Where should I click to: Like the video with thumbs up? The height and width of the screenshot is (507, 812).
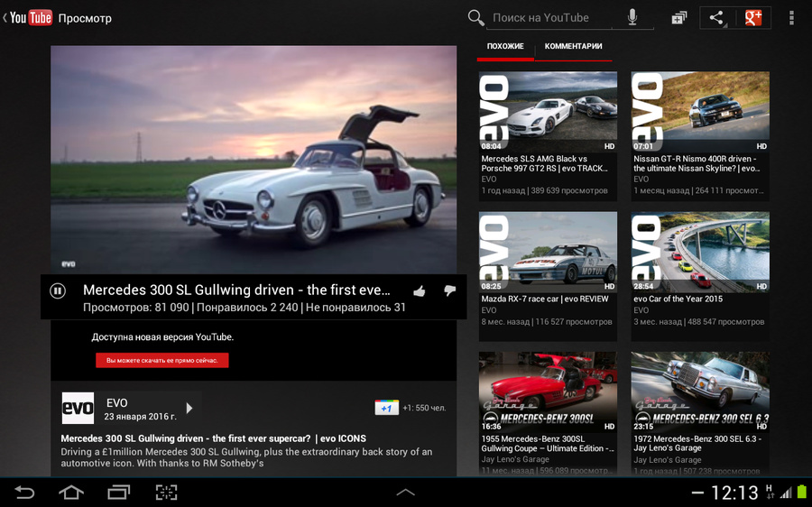420,291
